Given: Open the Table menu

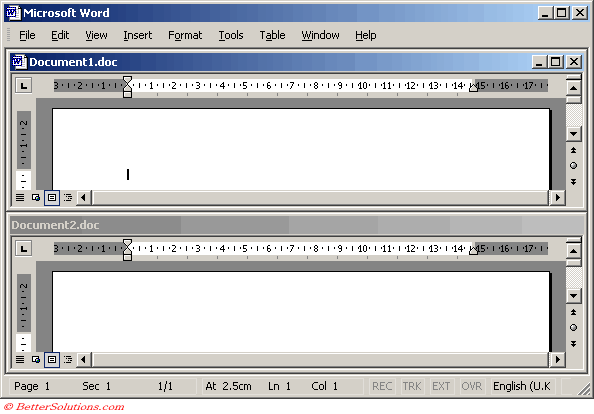Looking at the screenshot, I should 272,35.
